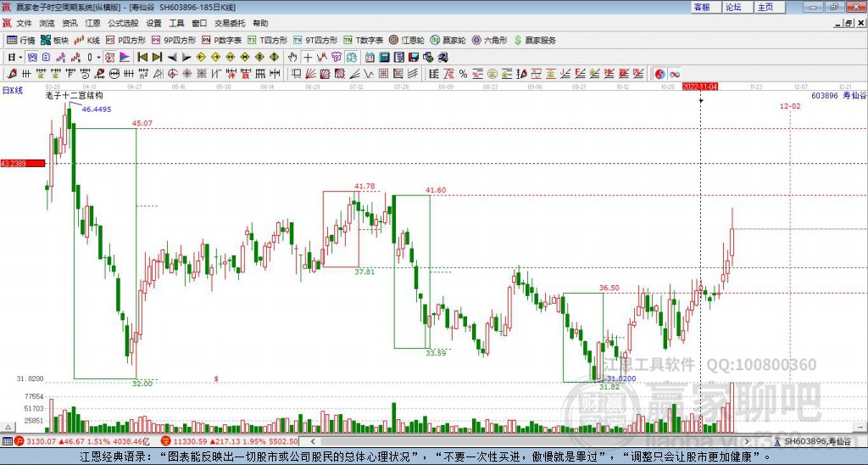Select the percent % tool
868x465 pixels.
tap(464, 74)
